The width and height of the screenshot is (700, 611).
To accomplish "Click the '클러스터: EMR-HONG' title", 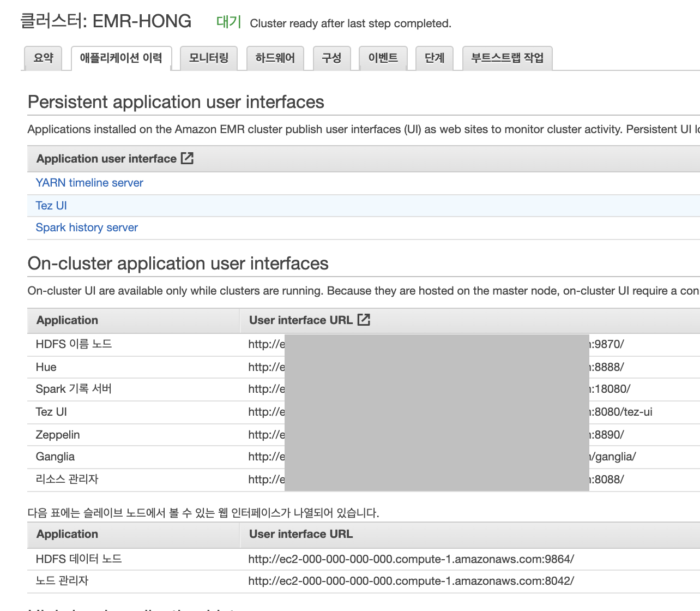I will coord(106,21).
